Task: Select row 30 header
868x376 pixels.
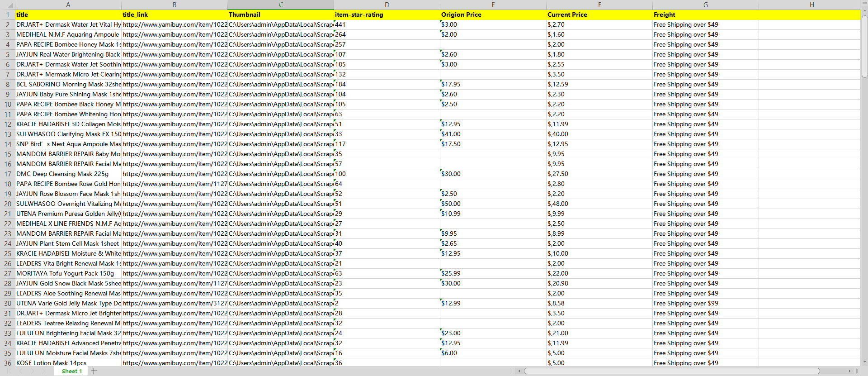Action: tap(8, 303)
